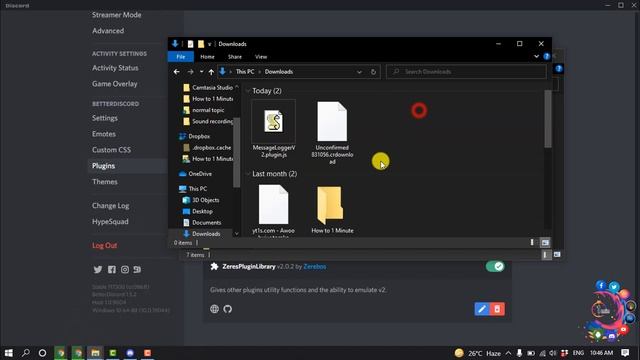The width and height of the screenshot is (640, 360).
Task: Collapse the Today group
Action: 248,91
